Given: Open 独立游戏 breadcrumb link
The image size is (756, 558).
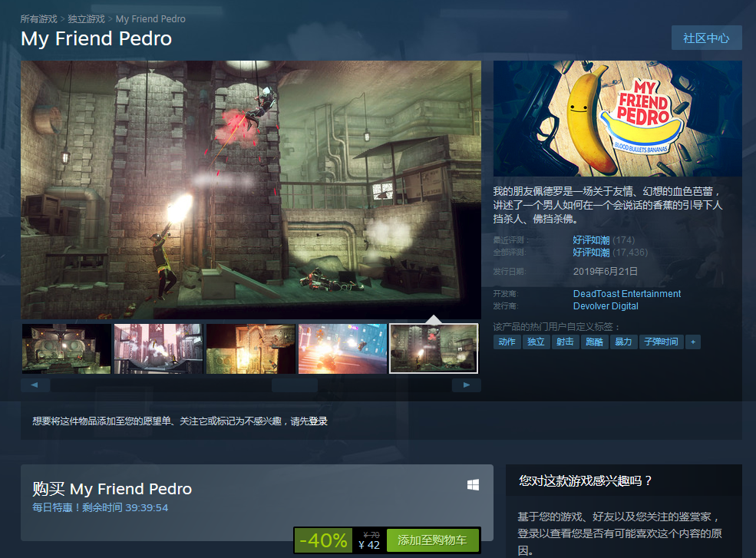Looking at the screenshot, I should click(86, 18).
